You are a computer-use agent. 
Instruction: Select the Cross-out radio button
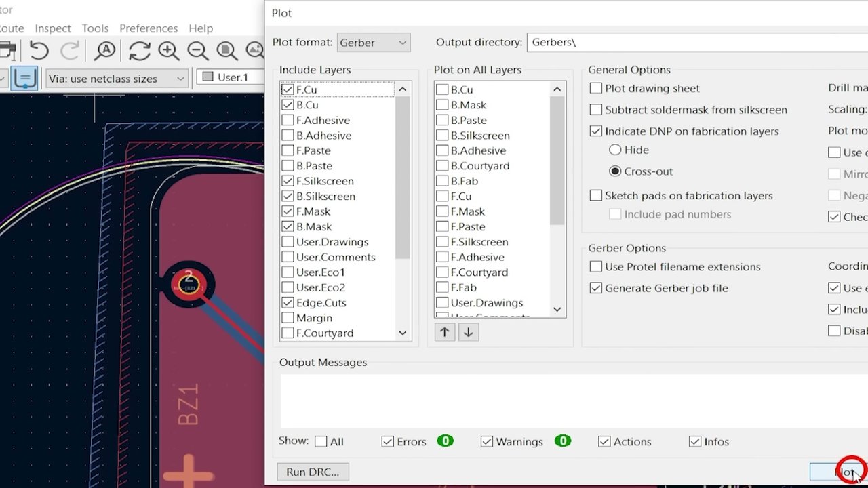click(x=615, y=171)
